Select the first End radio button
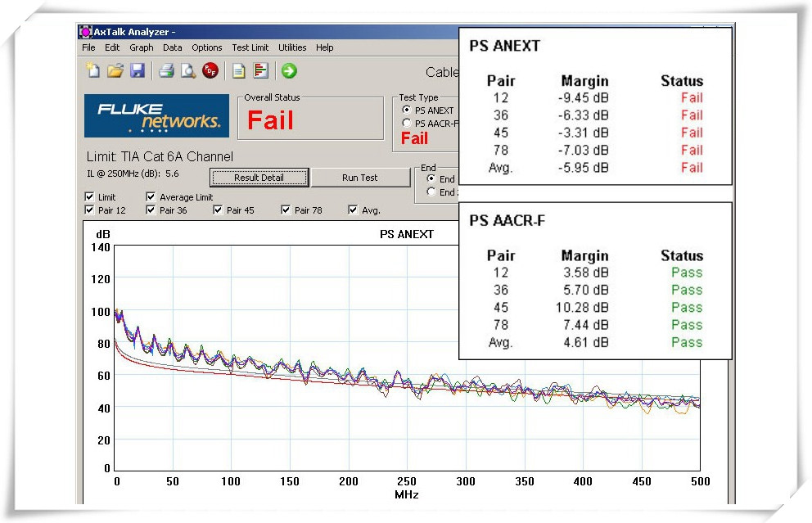812x523 pixels. (x=431, y=178)
